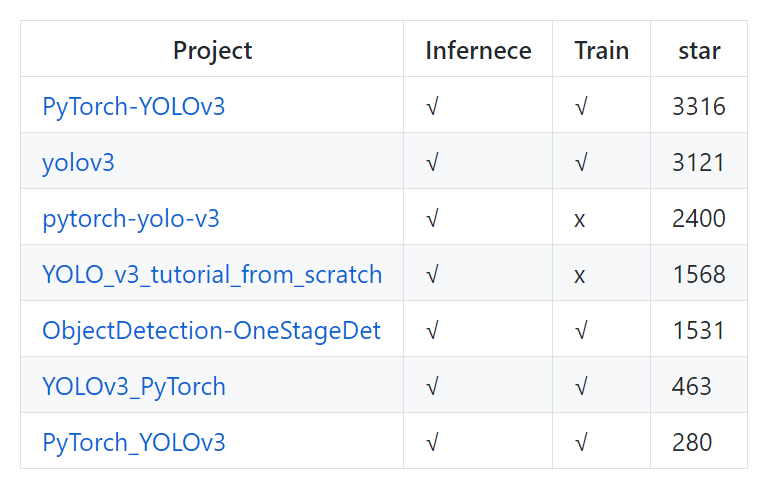Click the Train column header
771x488 pixels.
click(x=601, y=50)
